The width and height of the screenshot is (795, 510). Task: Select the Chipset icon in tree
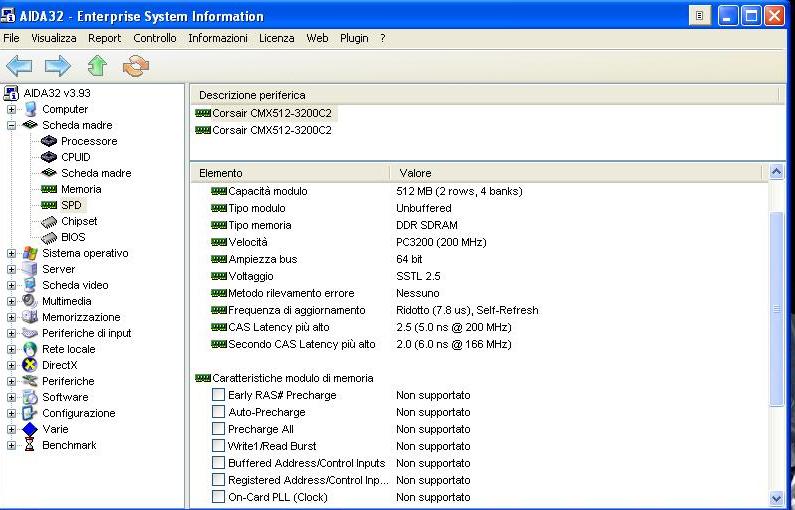click(x=49, y=222)
